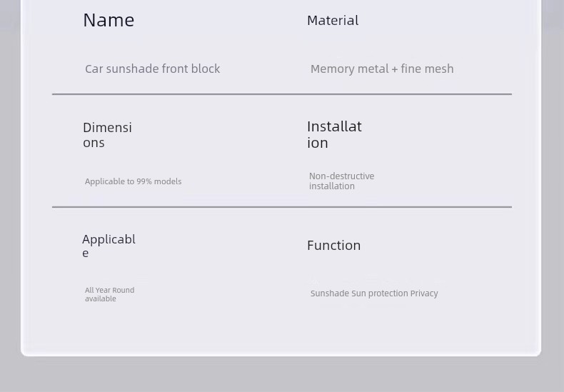Click the "Applicable to" words under Dimensions
This screenshot has height=392, width=564.
[109, 181]
